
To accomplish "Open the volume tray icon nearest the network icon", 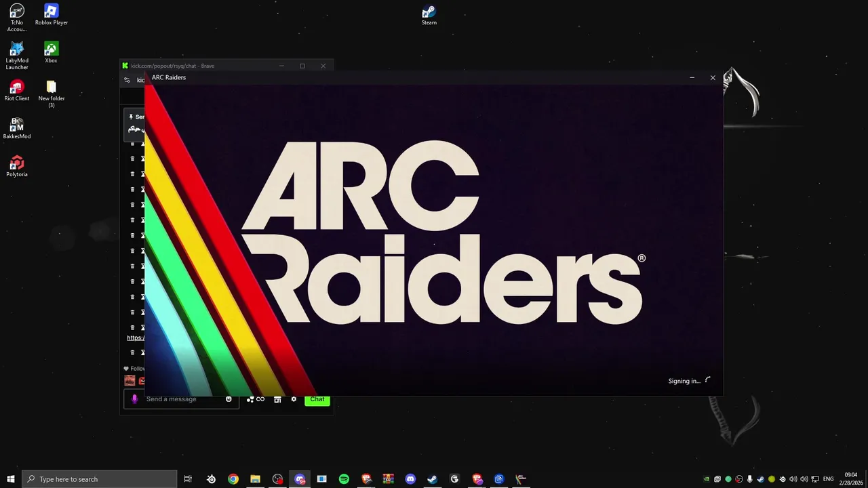I will tap(804, 479).
